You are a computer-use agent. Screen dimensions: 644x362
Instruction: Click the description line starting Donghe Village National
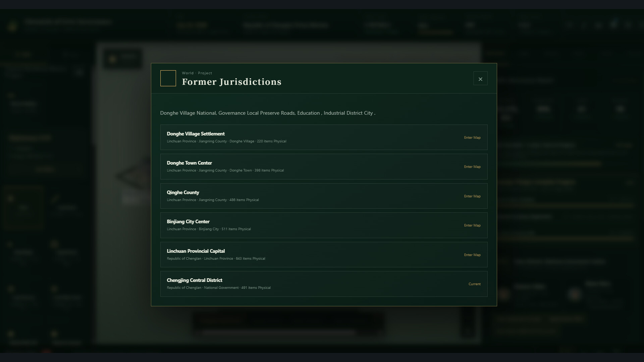click(x=268, y=113)
